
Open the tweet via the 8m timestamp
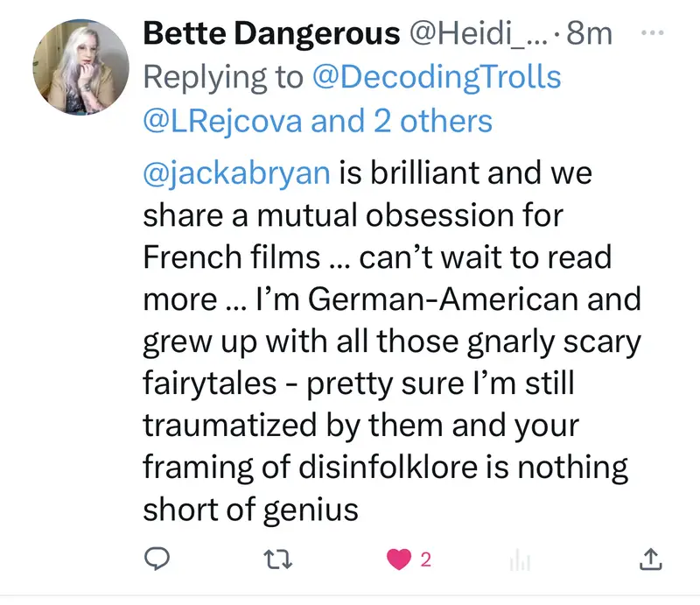point(590,35)
